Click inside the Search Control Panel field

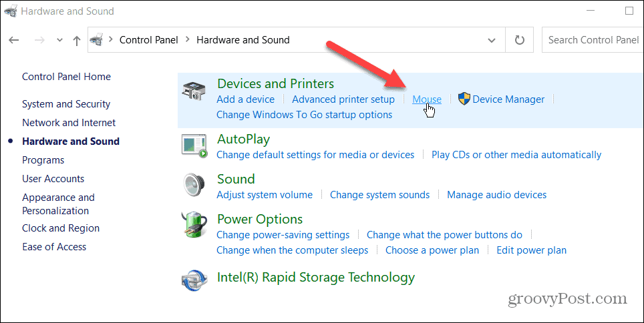click(593, 40)
